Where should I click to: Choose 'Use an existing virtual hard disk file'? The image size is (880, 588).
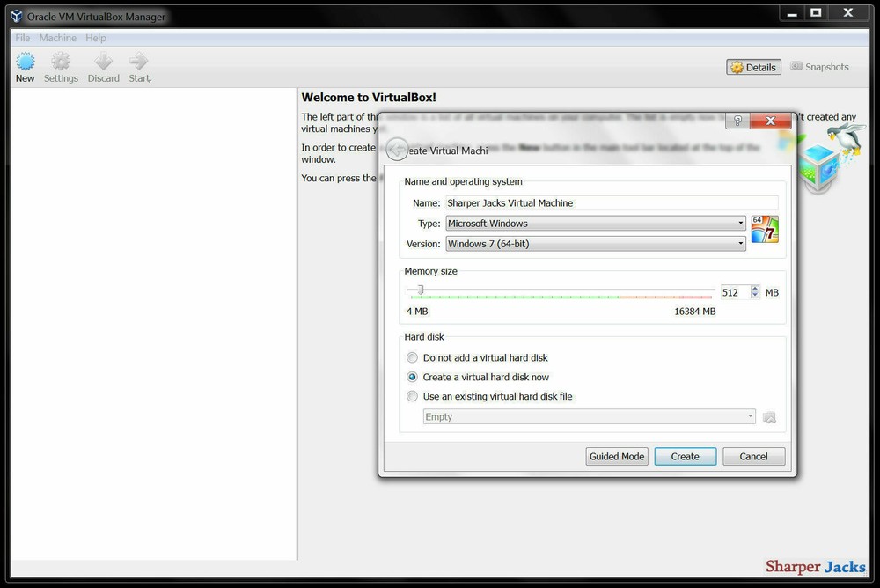coord(412,396)
